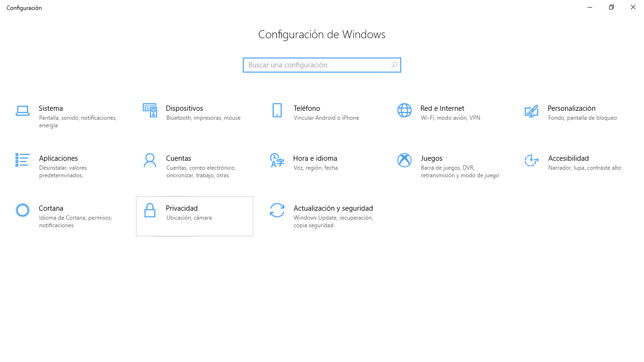Screen dimensions: 644x362
Task: Click 'Bluetooth, impresoras, mouse' description
Action: (x=203, y=118)
